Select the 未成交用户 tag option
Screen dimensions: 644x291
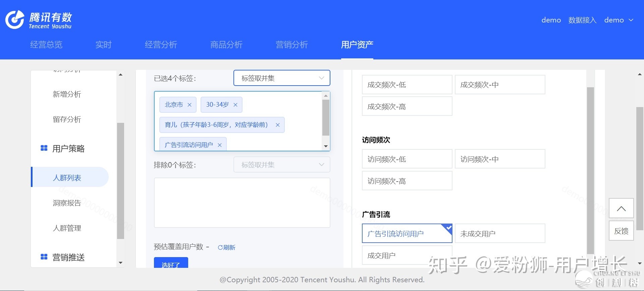500,233
